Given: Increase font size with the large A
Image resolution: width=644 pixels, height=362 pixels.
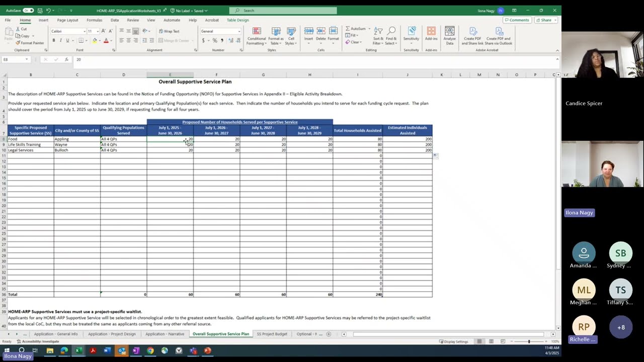Looking at the screenshot, I should pos(104,31).
